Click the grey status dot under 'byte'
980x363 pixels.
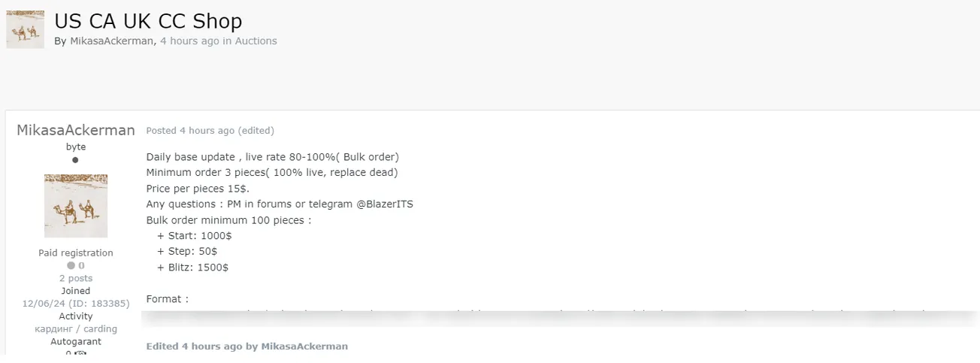point(75,160)
